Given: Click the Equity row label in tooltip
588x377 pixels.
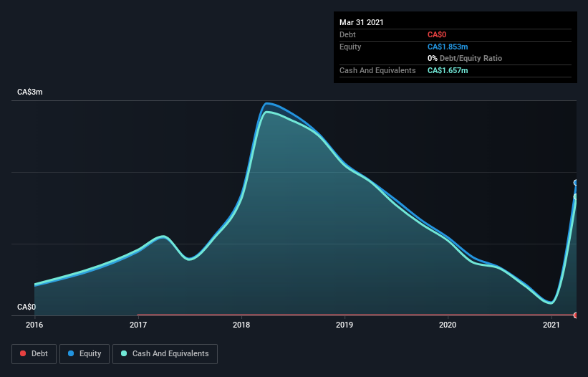Looking at the screenshot, I should pos(350,47).
